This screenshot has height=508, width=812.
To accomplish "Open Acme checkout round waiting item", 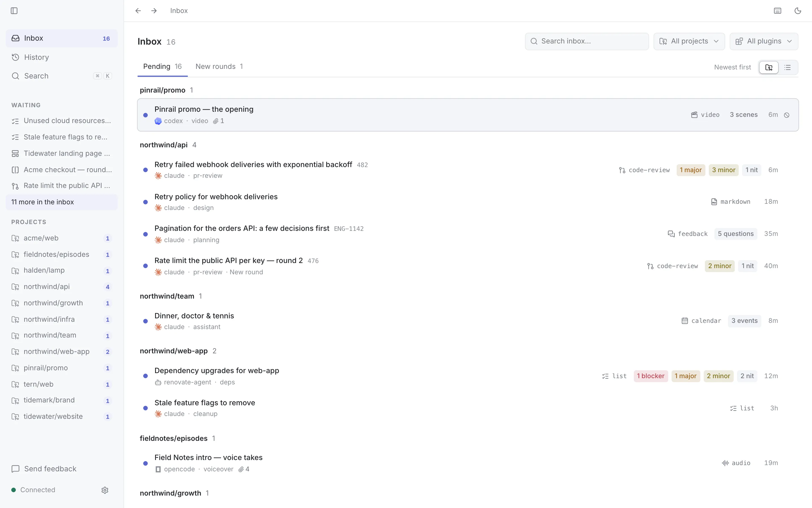I will 62,170.
